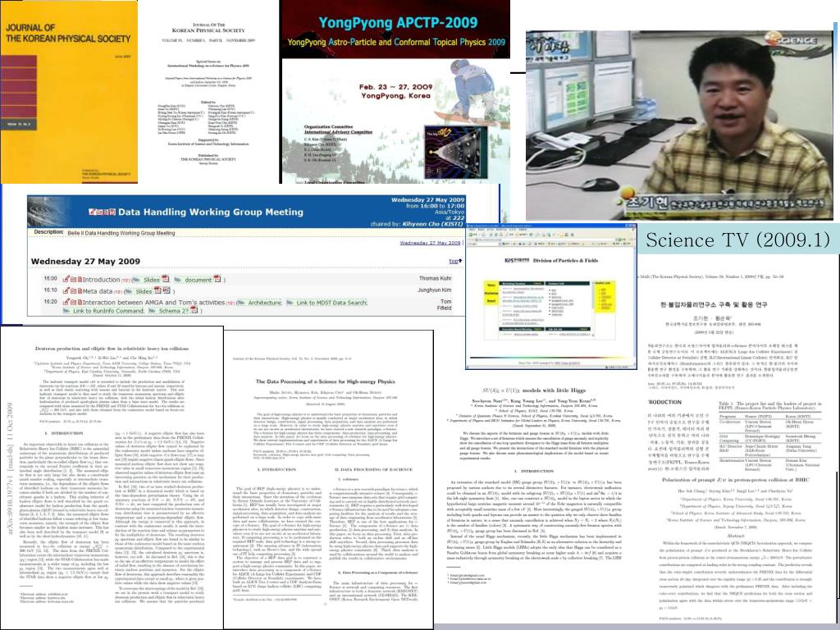Select the Workshop item in KPS yellow menu
Screen dimensions: 840x630
click(x=491, y=293)
